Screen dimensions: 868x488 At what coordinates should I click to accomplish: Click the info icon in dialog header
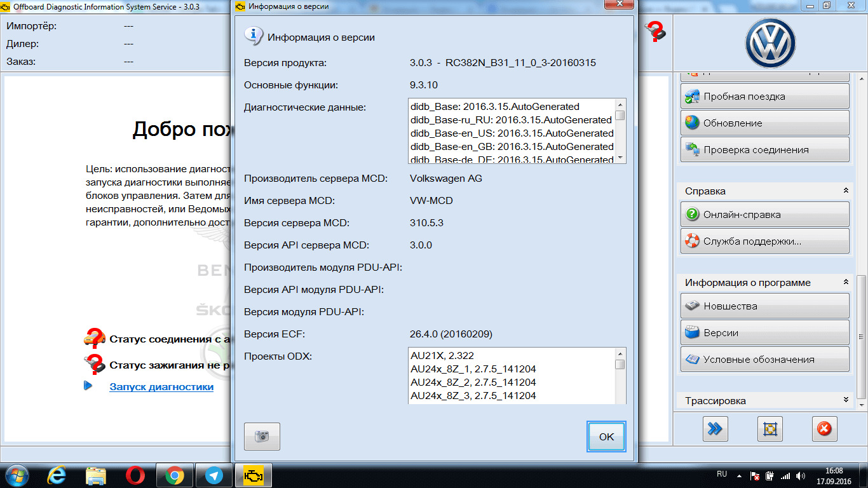coord(254,36)
